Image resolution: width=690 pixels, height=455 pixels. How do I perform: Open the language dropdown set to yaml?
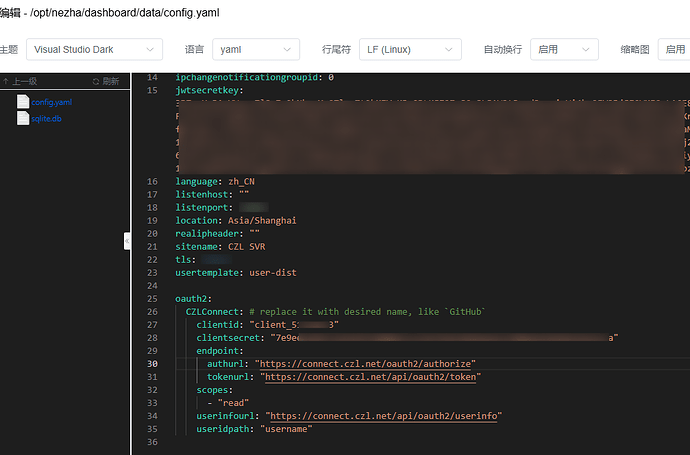coord(256,49)
